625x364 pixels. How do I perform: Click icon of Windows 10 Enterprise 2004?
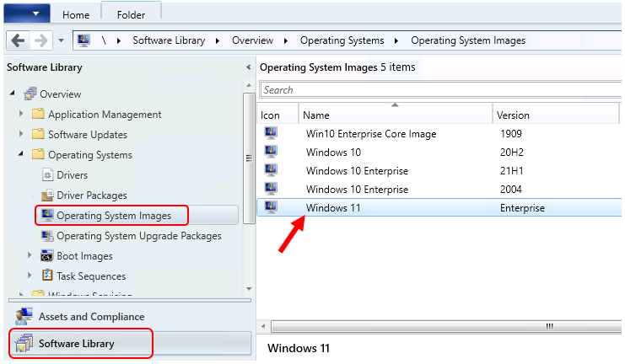click(x=271, y=189)
